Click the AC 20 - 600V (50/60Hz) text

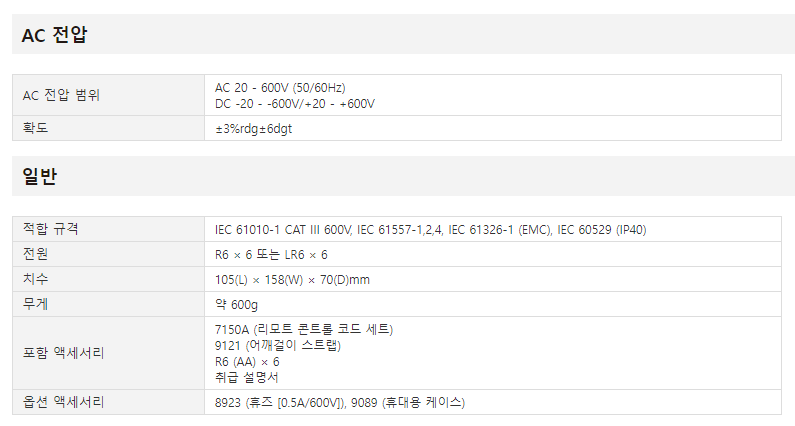[280, 87]
